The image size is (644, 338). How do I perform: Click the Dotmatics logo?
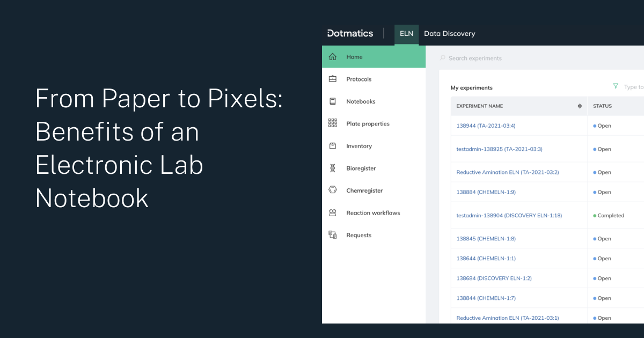coord(349,33)
